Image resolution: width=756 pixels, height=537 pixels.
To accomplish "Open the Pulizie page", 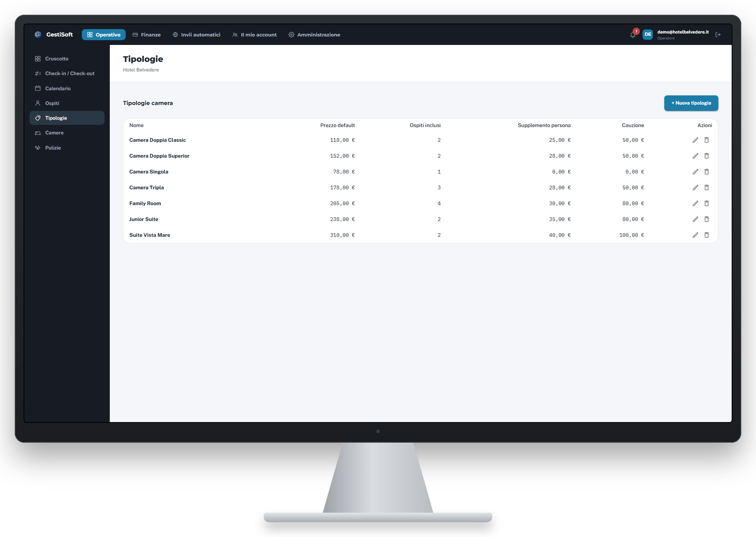I will pyautogui.click(x=67, y=148).
